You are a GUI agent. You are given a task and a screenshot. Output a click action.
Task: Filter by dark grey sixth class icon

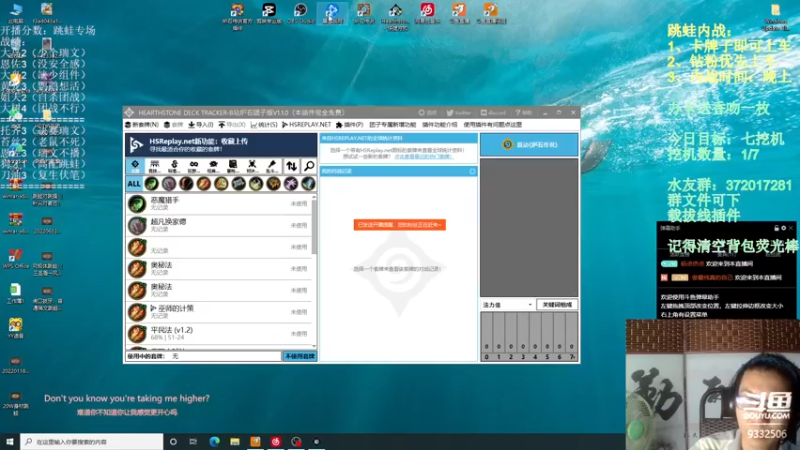pyautogui.click(x=238, y=184)
